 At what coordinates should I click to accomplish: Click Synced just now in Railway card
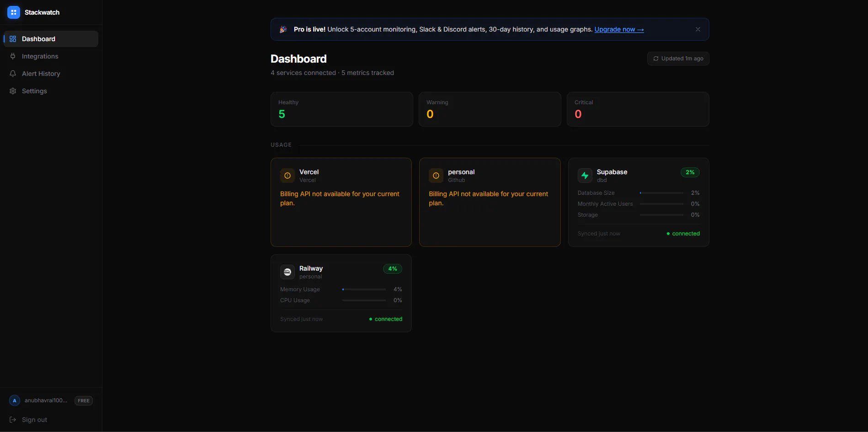301,319
